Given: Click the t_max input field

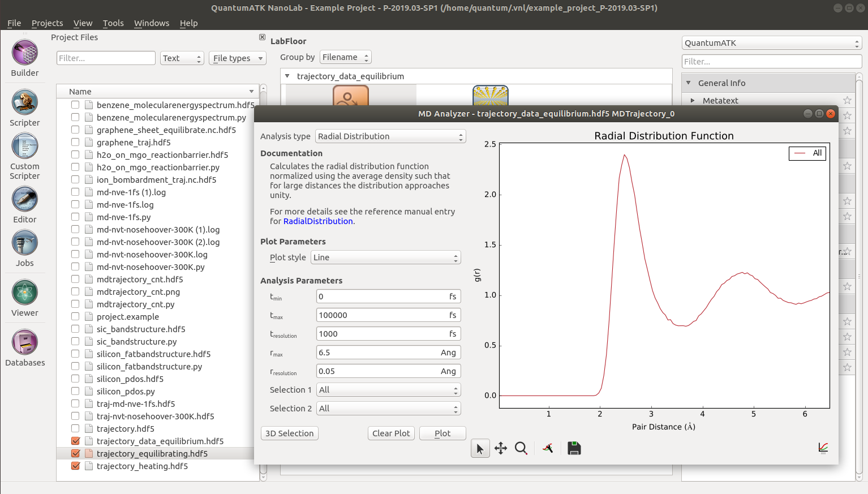Looking at the screenshot, I should pyautogui.click(x=389, y=315).
